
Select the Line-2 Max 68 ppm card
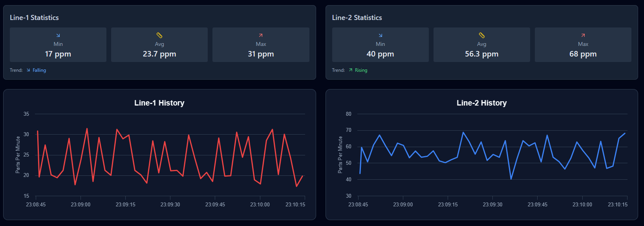point(583,45)
